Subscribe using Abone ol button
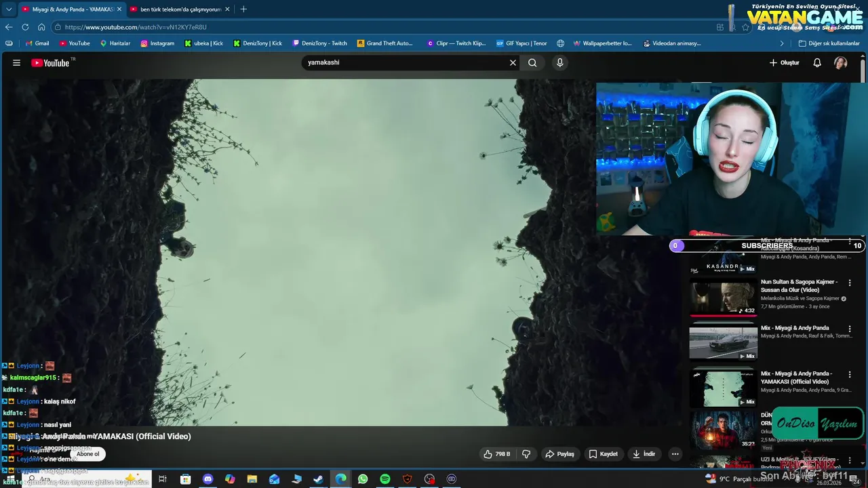 pos(87,454)
